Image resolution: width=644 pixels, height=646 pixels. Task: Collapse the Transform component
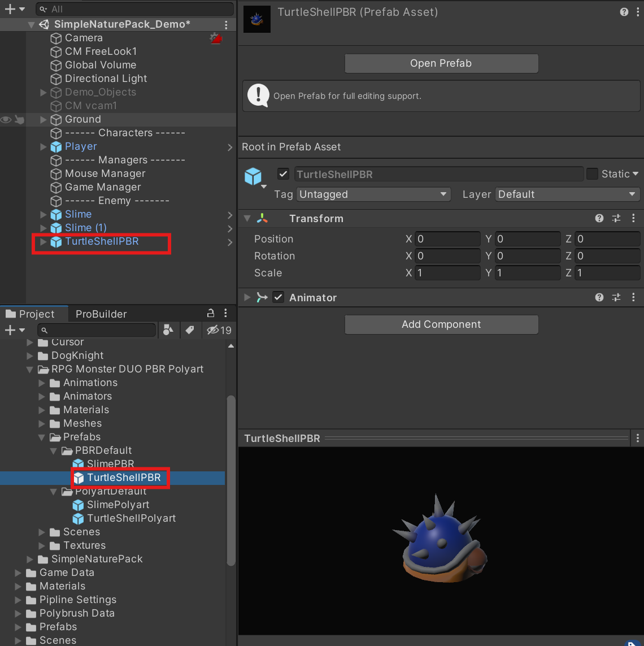247,218
